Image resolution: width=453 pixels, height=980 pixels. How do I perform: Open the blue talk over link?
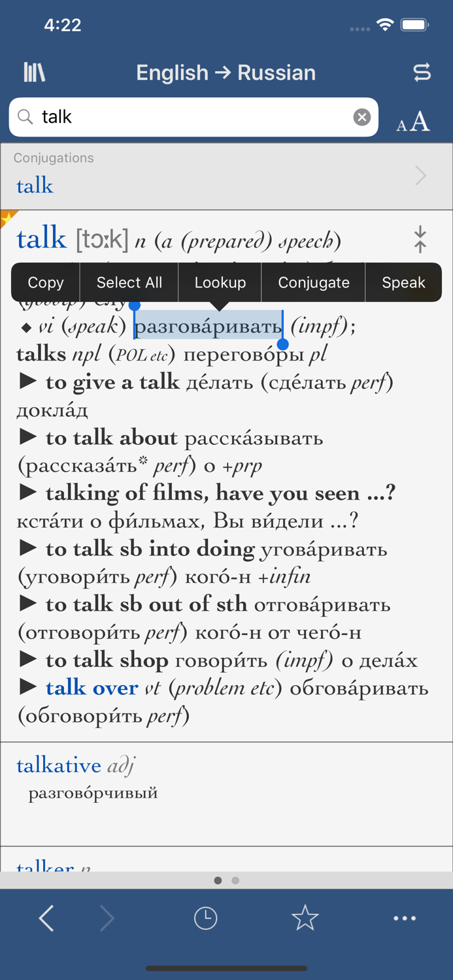tap(92, 688)
